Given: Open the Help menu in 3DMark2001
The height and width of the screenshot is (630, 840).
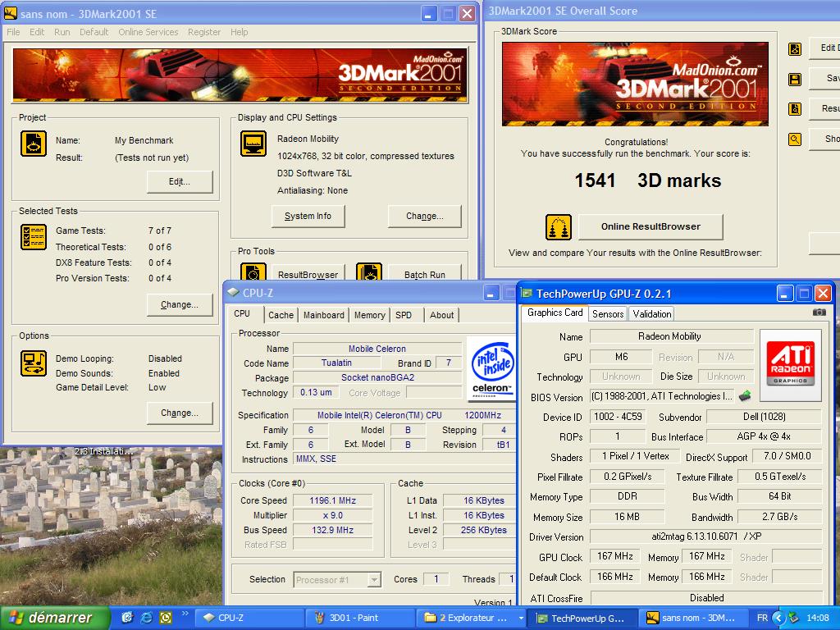Looking at the screenshot, I should (240, 32).
